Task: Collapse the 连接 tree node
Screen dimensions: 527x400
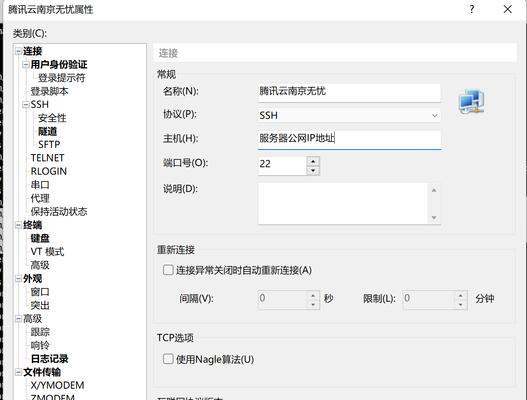Action: pos(18,51)
